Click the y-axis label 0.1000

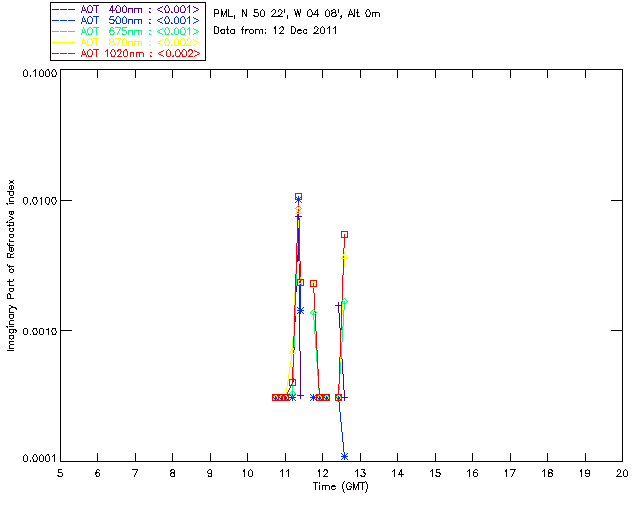click(39, 73)
